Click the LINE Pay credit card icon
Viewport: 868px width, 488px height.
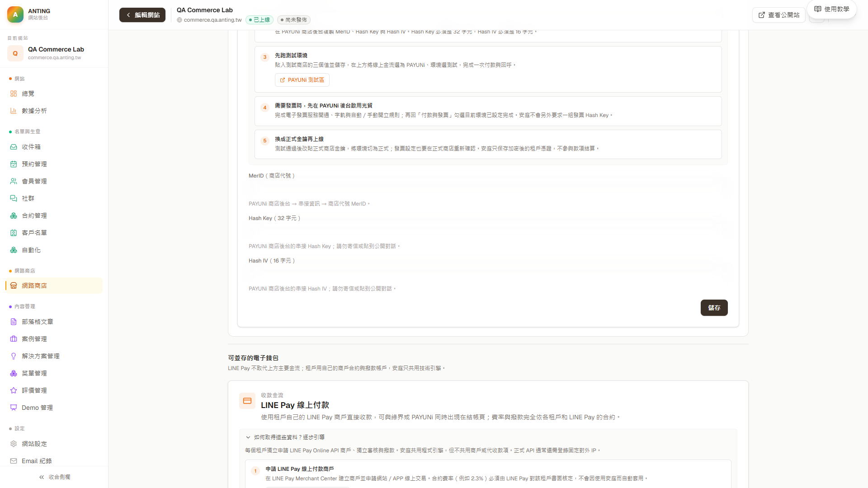(247, 401)
